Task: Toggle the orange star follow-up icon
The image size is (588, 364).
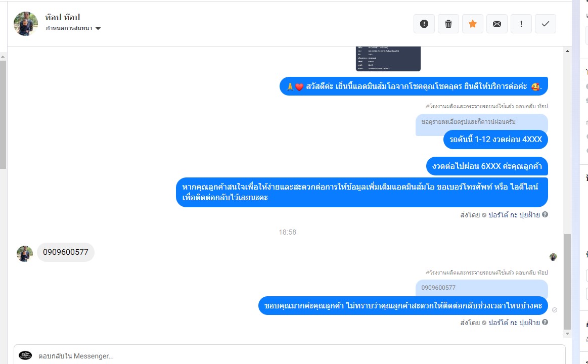Action: click(473, 24)
